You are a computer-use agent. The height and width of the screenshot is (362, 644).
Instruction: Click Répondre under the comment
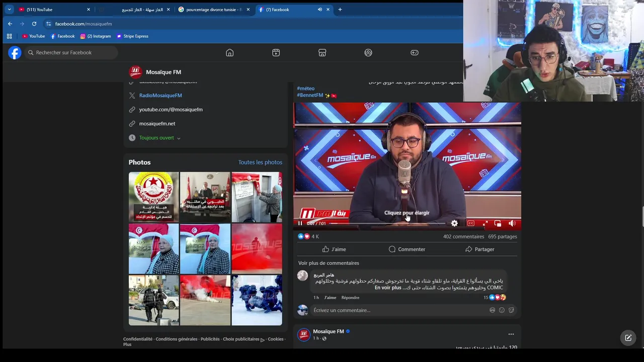tap(350, 298)
